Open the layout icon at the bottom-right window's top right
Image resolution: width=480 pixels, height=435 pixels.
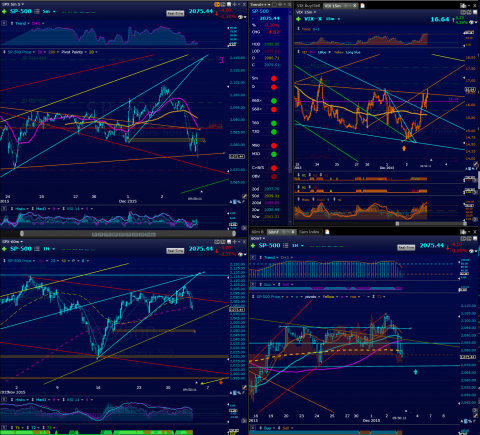[463, 232]
